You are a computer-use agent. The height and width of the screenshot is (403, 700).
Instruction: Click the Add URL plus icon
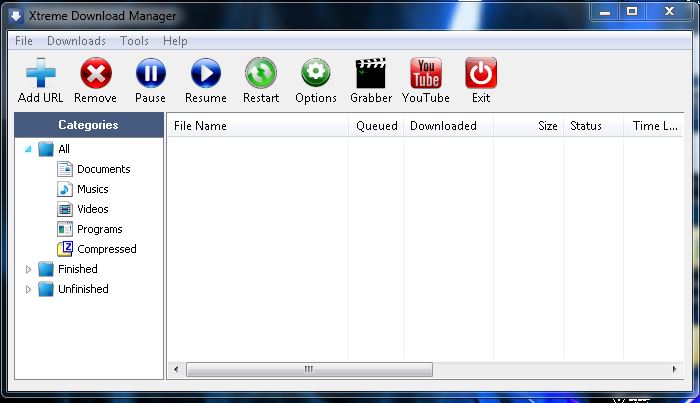(x=41, y=74)
